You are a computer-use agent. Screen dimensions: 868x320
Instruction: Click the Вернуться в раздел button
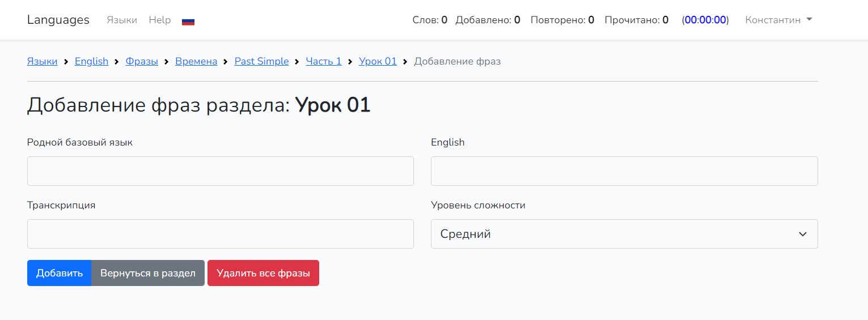(148, 273)
